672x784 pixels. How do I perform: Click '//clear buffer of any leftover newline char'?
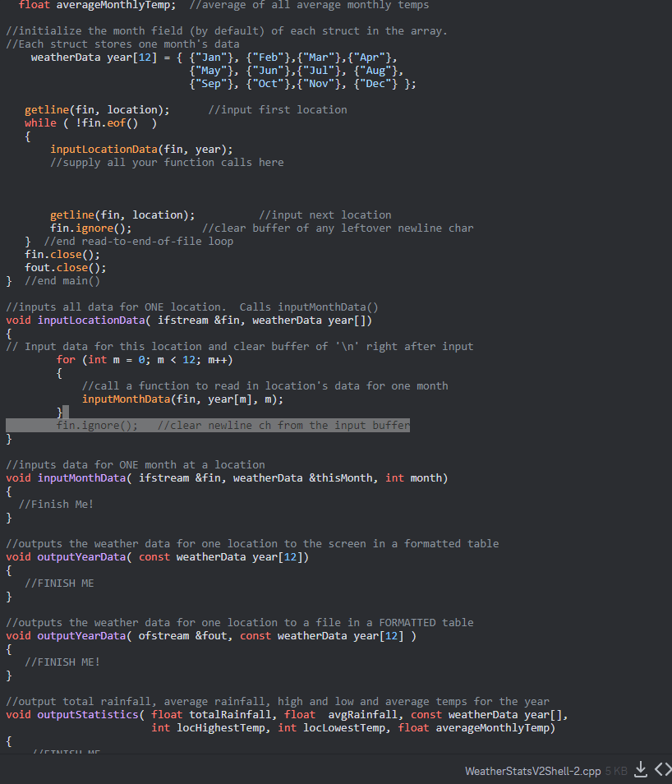click(x=338, y=228)
